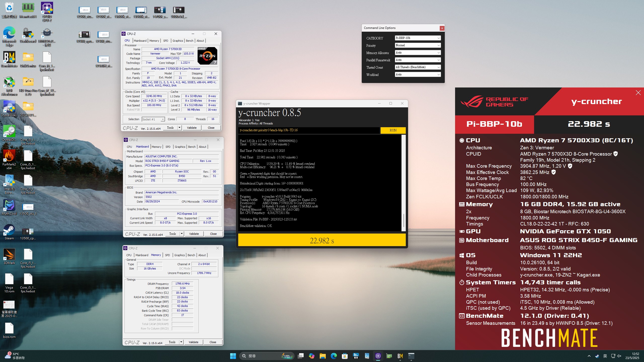Click the y-cruncher command line text field
644x362 pixels.
coord(309,130)
